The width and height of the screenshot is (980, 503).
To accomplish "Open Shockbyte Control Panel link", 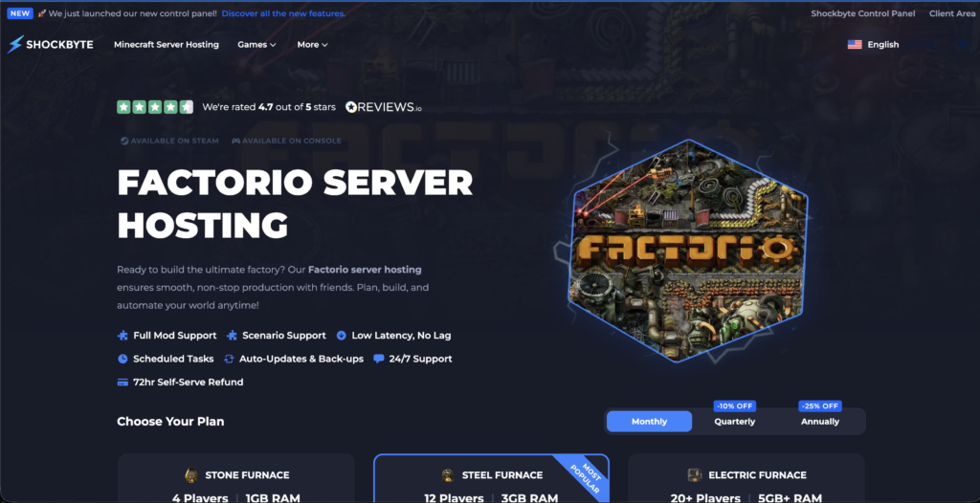I will click(x=863, y=13).
